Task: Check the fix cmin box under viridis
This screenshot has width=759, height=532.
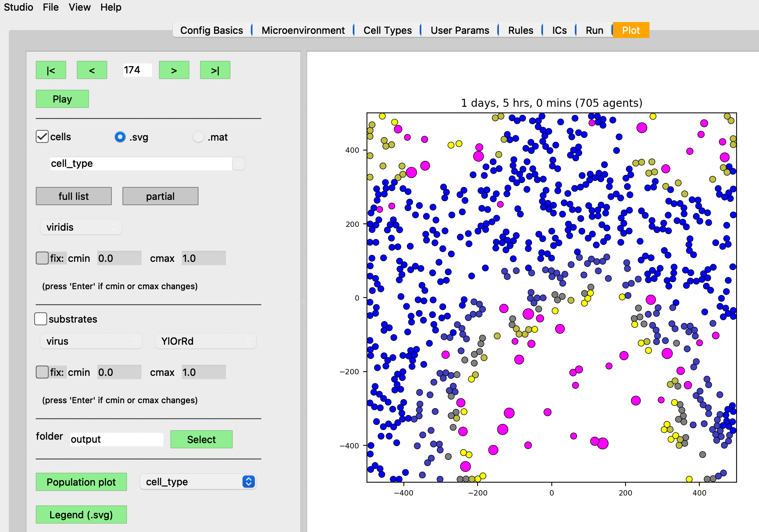Action: point(42,258)
